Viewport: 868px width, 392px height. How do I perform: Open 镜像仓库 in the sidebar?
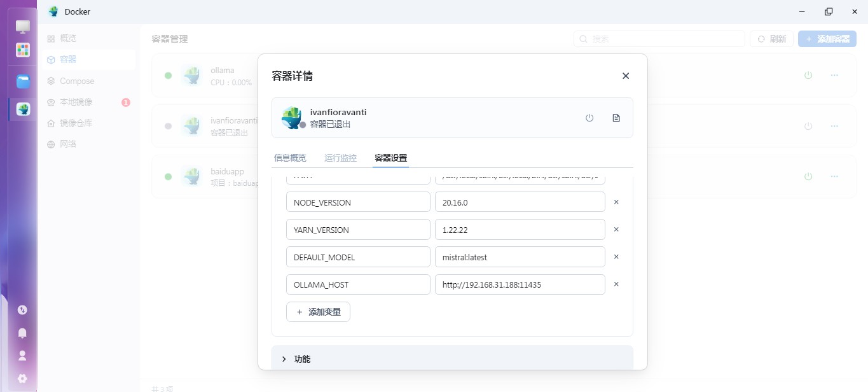pos(89,123)
